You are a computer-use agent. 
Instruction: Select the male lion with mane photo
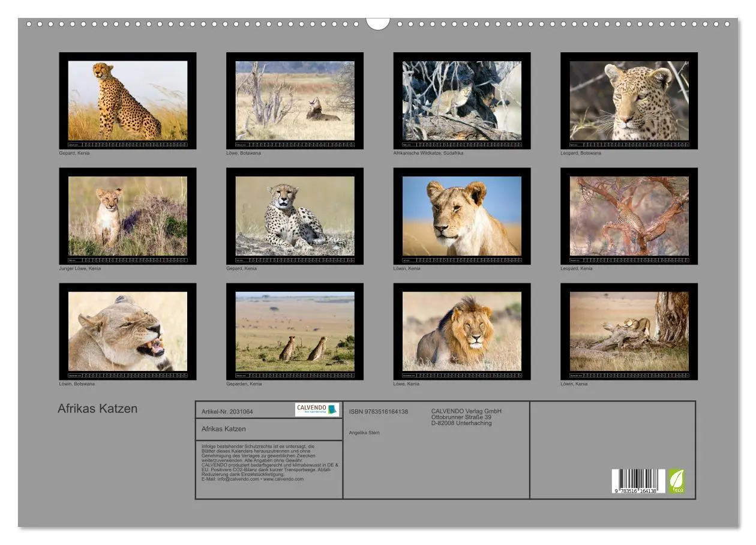[462, 331]
